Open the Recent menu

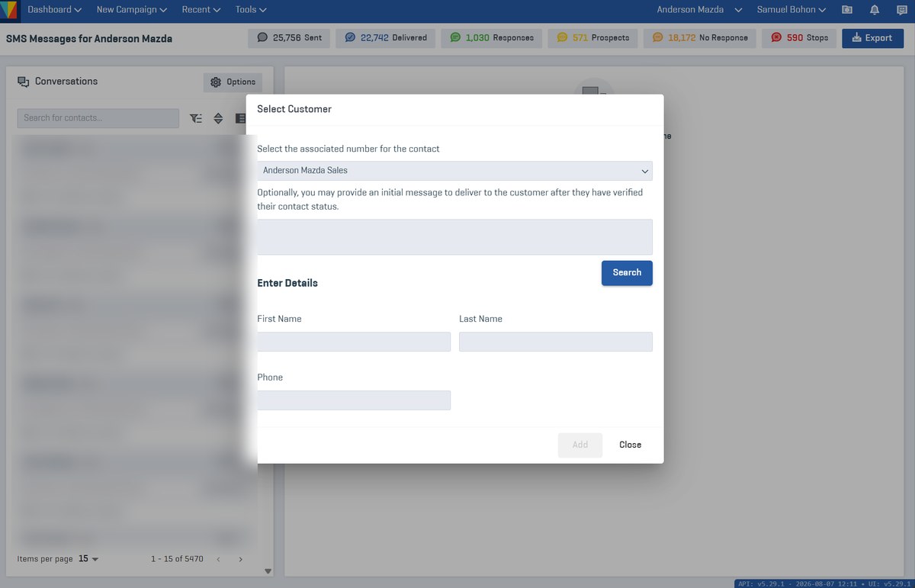[x=201, y=10]
